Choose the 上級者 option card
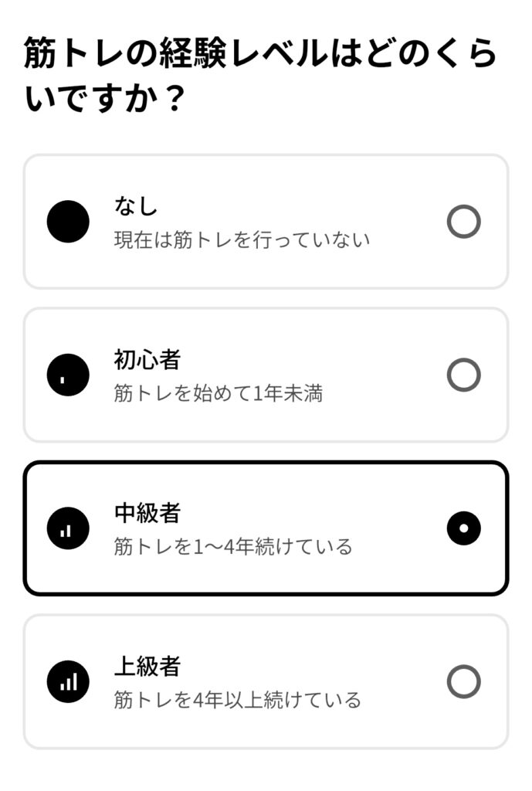This screenshot has height=791, width=532. [x=266, y=681]
